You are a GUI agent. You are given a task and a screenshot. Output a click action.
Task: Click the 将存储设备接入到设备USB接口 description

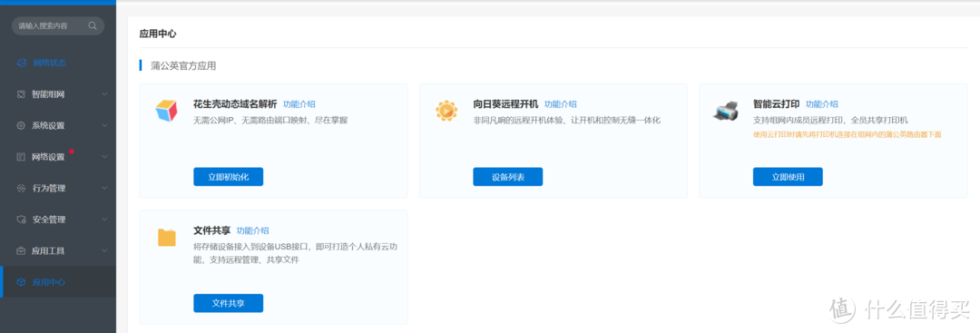296,253
